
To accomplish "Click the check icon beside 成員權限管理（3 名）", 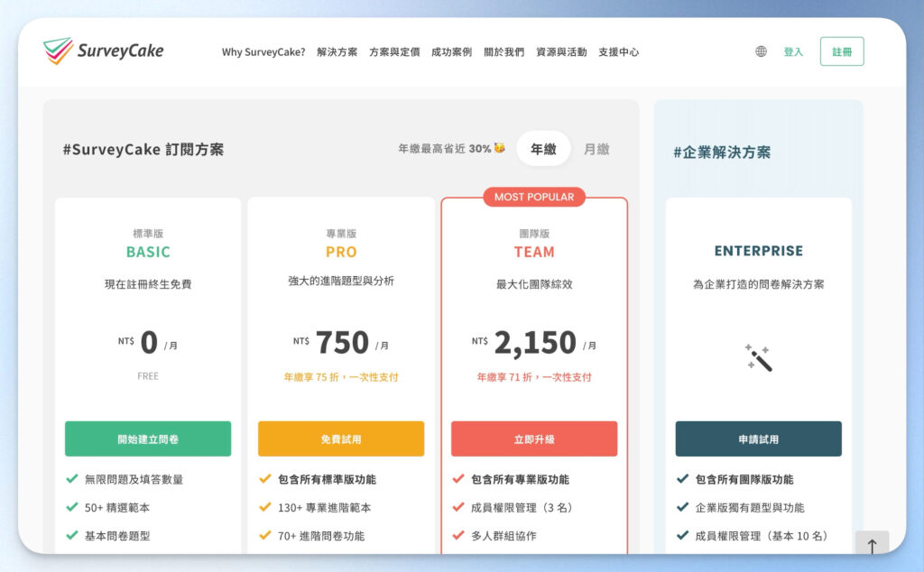I will tap(458, 507).
